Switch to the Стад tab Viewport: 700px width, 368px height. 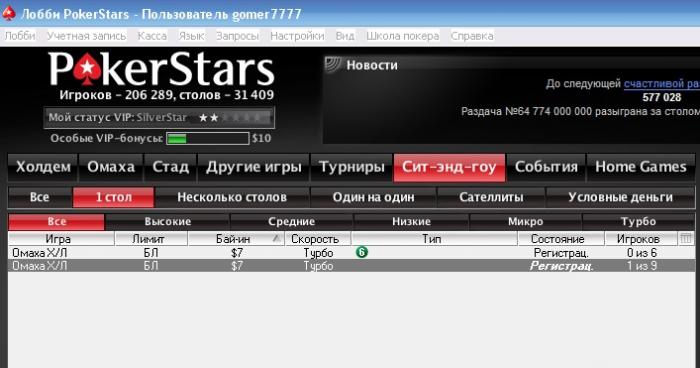pyautogui.click(x=170, y=167)
